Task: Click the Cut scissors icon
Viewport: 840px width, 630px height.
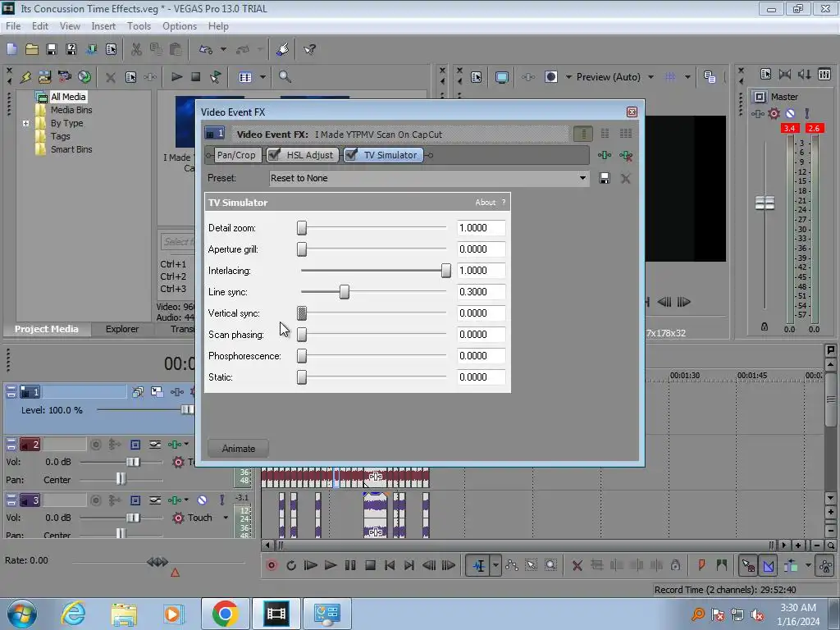Action: click(x=137, y=49)
